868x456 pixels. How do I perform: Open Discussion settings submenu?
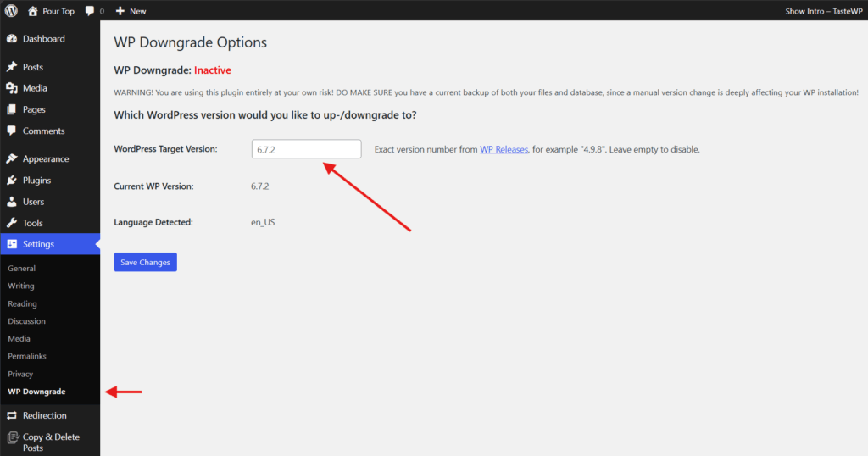26,321
